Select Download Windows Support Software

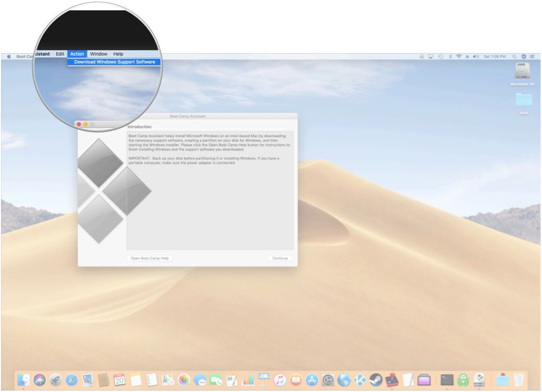[x=114, y=62]
